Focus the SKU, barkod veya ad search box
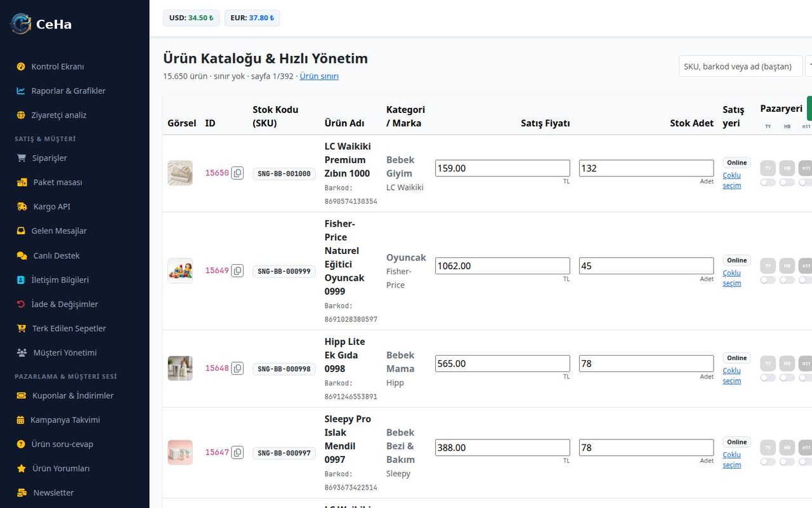This screenshot has height=508, width=812. (x=740, y=66)
